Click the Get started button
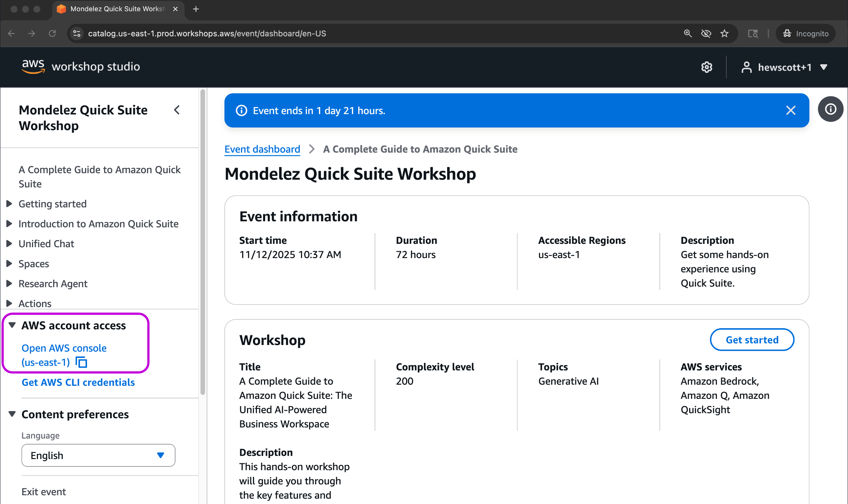This screenshot has height=504, width=848. [752, 340]
